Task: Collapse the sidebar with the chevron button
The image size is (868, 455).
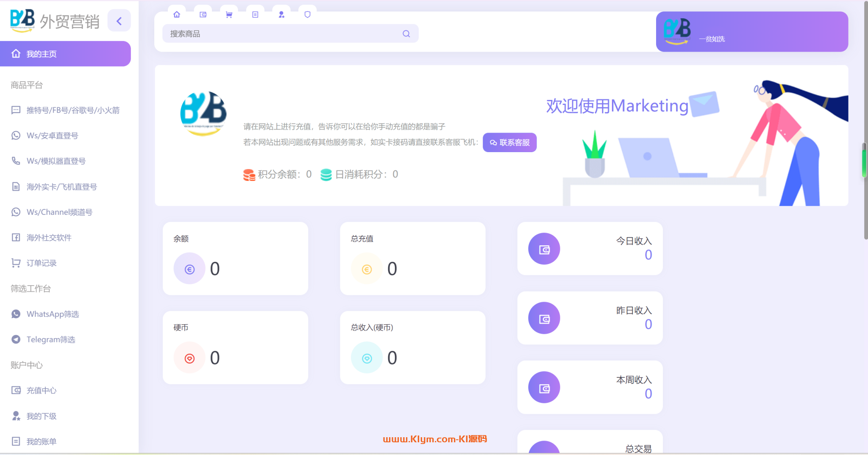Action: tap(119, 21)
